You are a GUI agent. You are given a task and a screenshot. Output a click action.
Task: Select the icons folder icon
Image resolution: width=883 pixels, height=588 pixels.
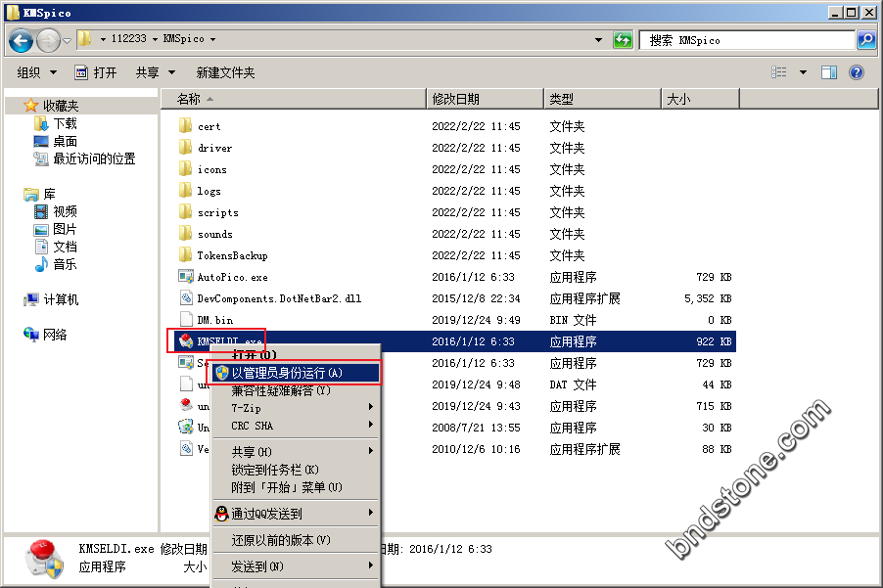tap(185, 168)
